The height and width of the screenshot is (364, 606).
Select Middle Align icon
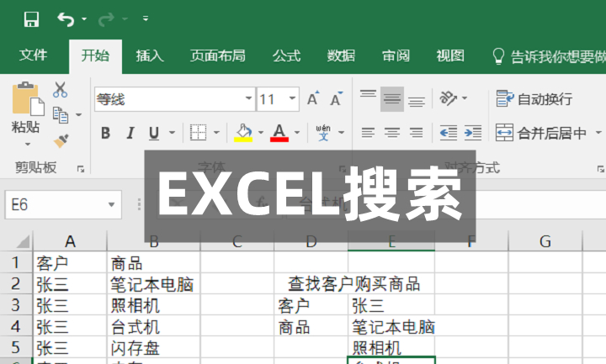tap(392, 99)
